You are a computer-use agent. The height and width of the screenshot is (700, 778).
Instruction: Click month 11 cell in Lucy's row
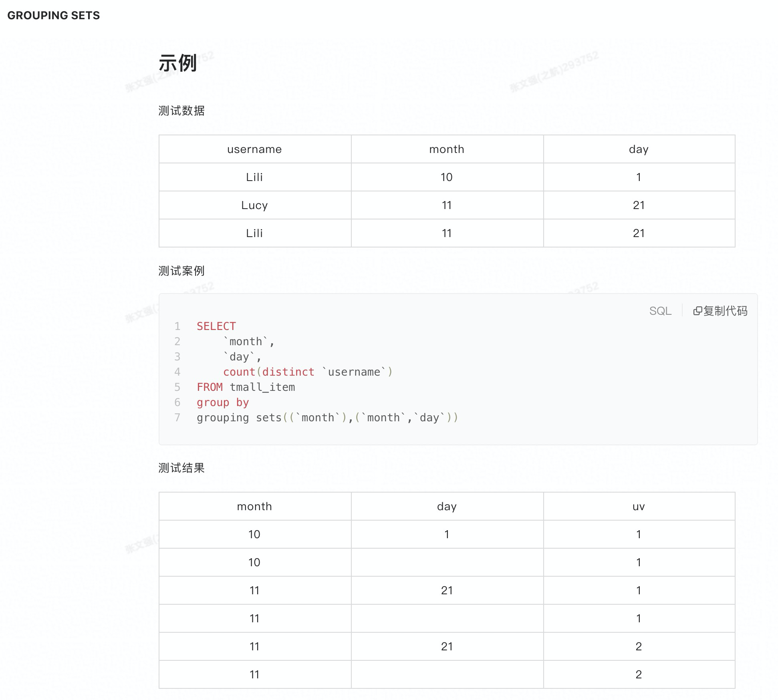447,205
